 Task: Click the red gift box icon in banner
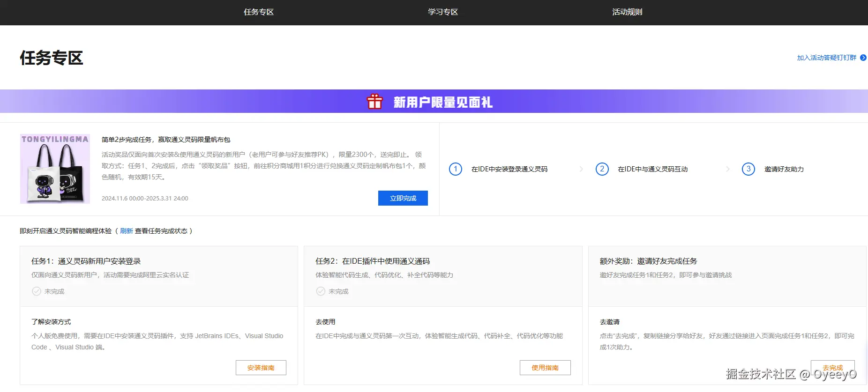tap(374, 101)
